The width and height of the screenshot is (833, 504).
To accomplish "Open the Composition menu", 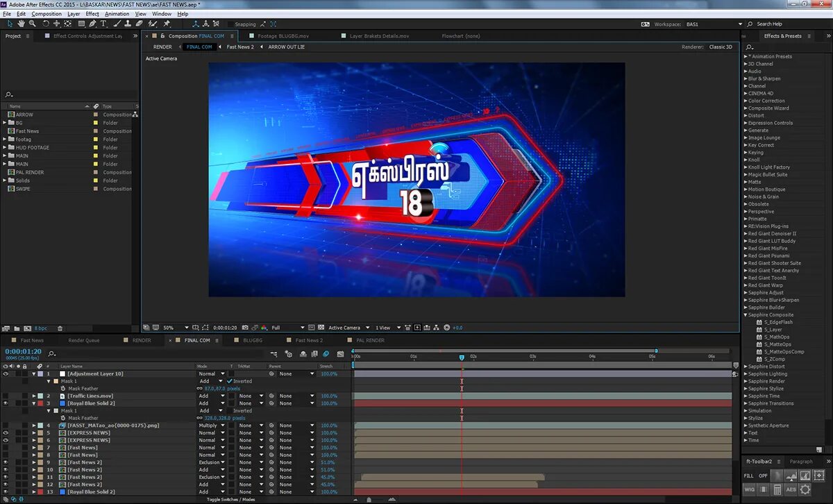I will [47, 14].
